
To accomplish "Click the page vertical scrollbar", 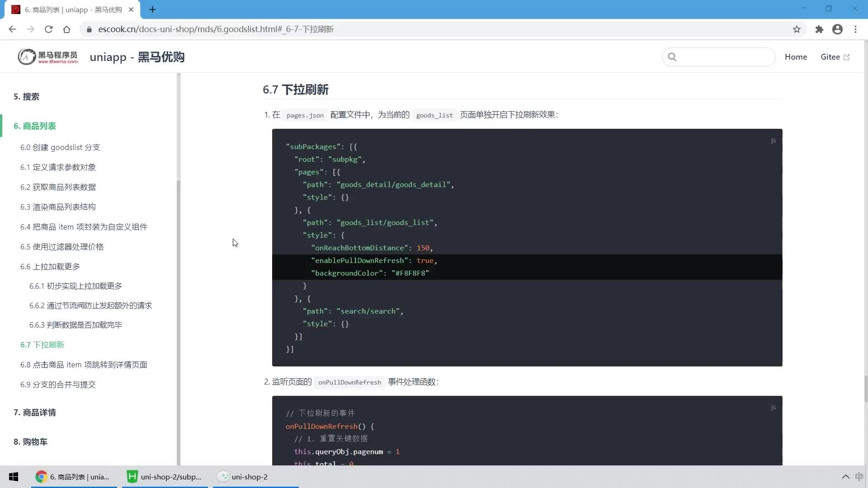I will pyautogui.click(x=865, y=389).
